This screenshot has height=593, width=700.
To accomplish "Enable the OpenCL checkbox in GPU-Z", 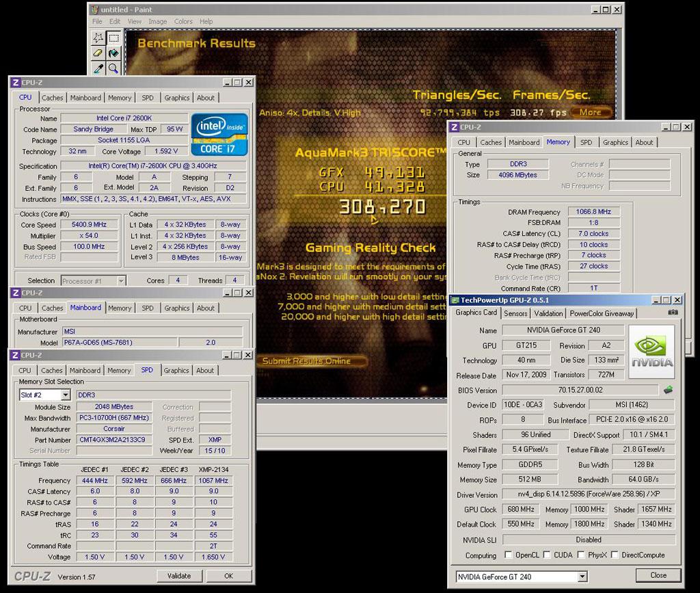I will (x=508, y=555).
